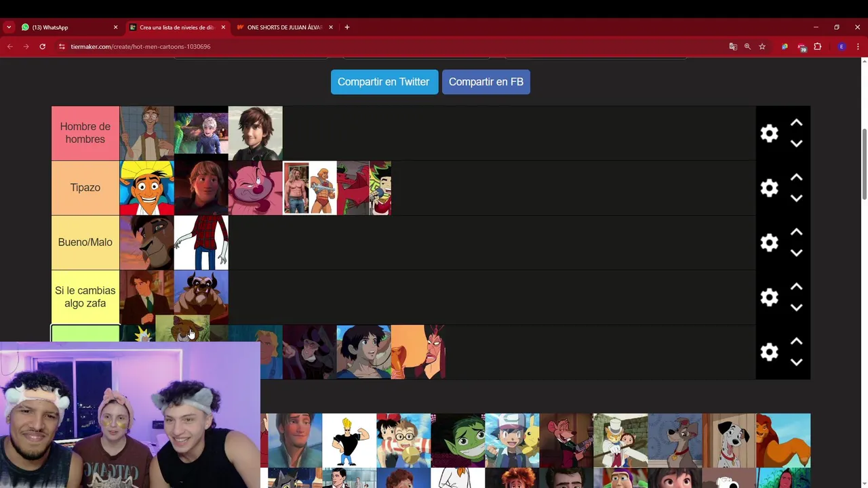
Task: Open settings gear for Si le cambias algo zafa tier
Action: pyautogui.click(x=769, y=297)
